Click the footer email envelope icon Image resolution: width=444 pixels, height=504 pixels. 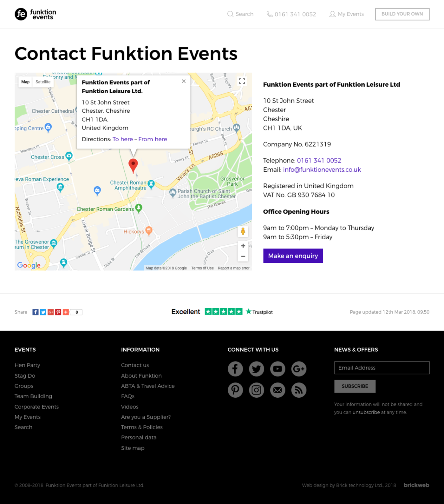277,390
